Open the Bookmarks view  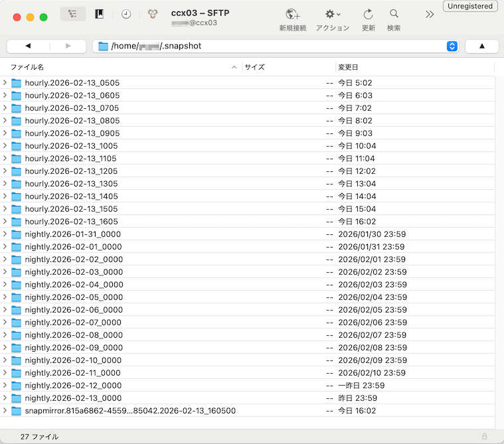point(100,14)
